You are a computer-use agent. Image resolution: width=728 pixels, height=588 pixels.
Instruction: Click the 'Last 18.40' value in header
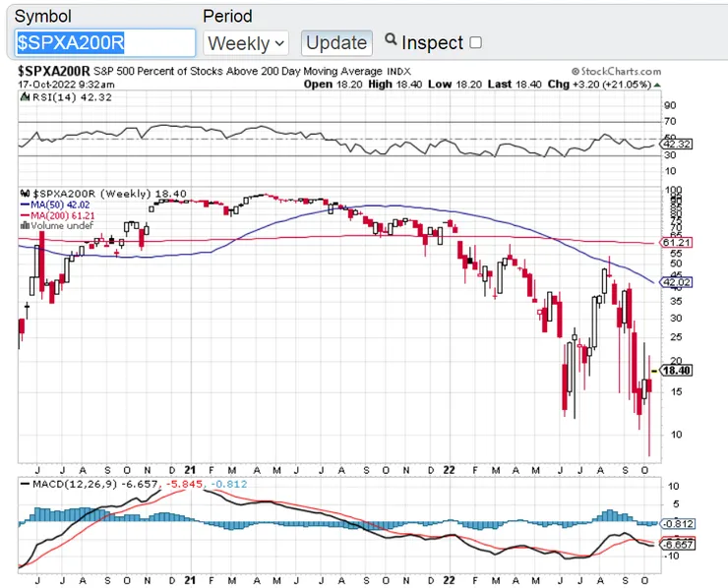(515, 85)
